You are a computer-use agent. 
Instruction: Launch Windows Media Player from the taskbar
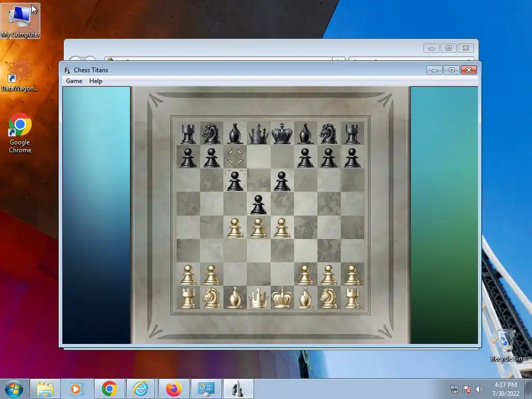(77, 389)
